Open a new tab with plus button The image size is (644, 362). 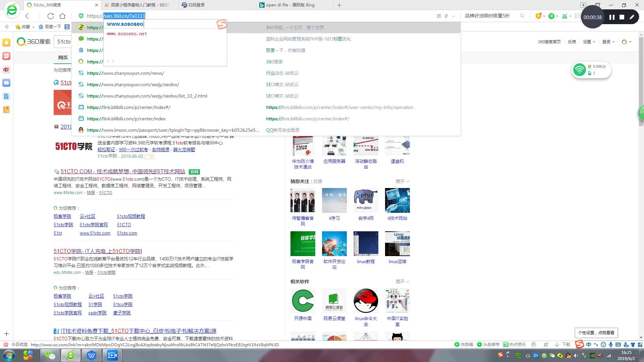[x=339, y=5]
